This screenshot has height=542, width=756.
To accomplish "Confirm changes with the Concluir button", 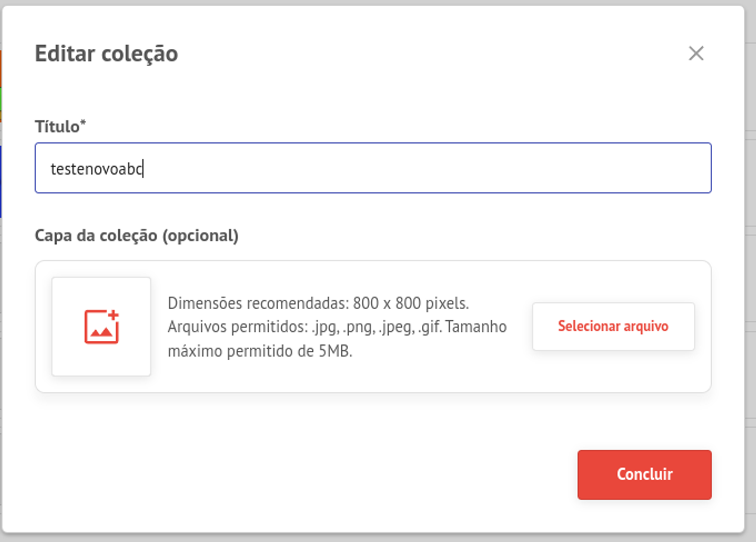I will [x=644, y=475].
